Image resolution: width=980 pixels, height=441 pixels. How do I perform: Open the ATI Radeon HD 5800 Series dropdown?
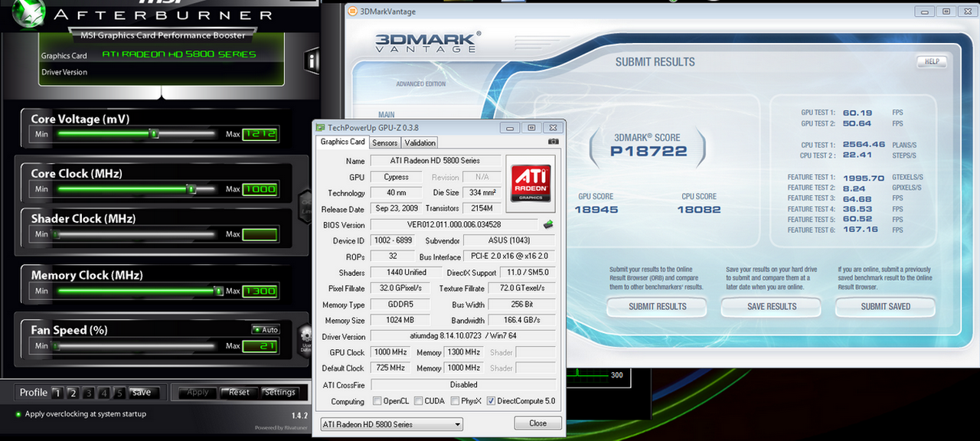(391, 424)
